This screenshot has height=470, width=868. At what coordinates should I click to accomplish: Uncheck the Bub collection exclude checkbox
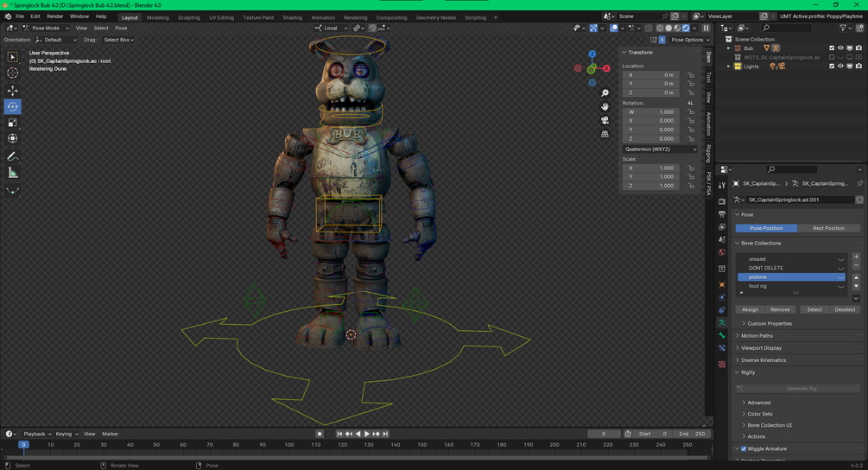click(832, 48)
